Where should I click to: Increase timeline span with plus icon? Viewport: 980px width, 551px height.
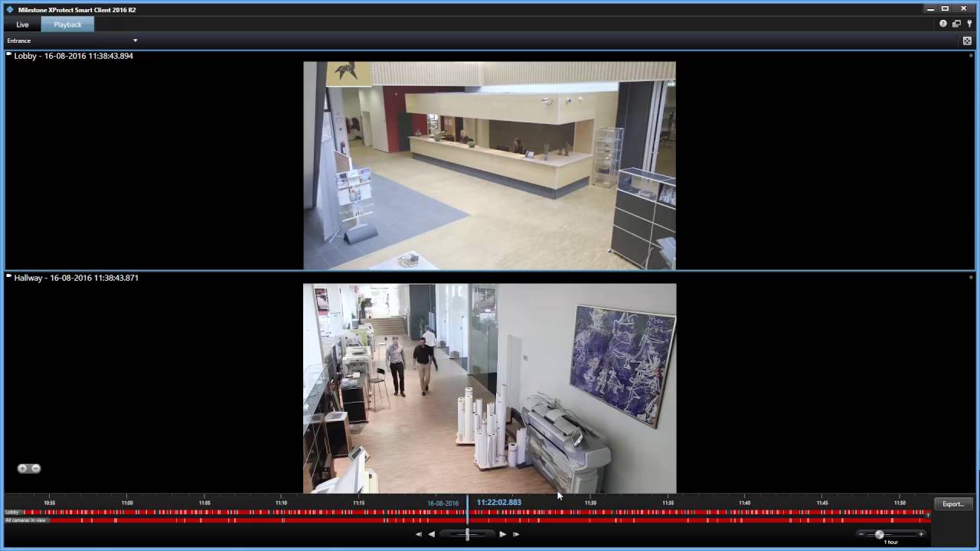921,534
